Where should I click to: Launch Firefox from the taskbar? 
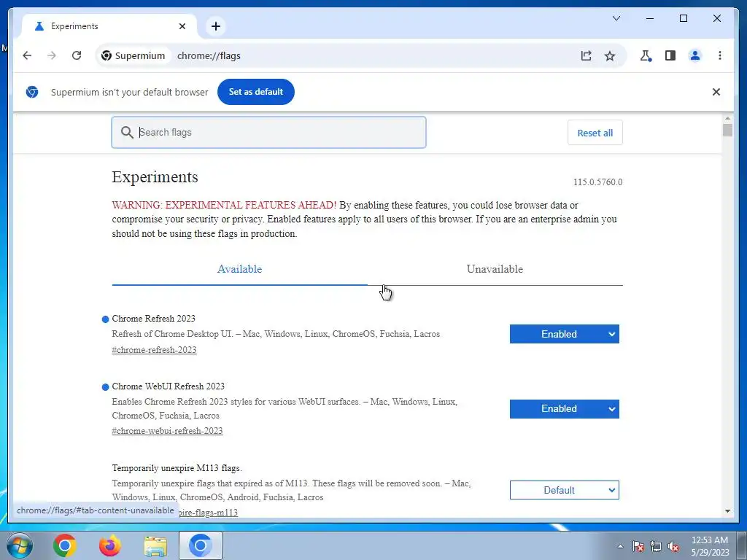tap(110, 545)
